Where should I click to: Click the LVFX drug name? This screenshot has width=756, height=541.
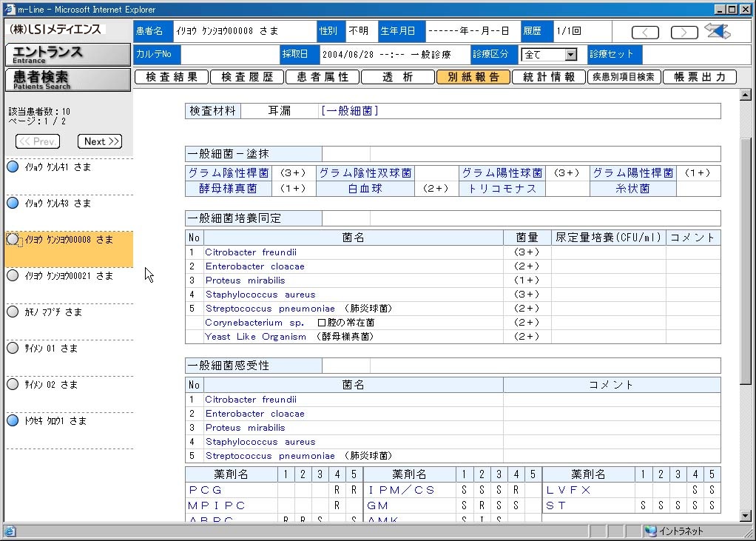pos(568,490)
